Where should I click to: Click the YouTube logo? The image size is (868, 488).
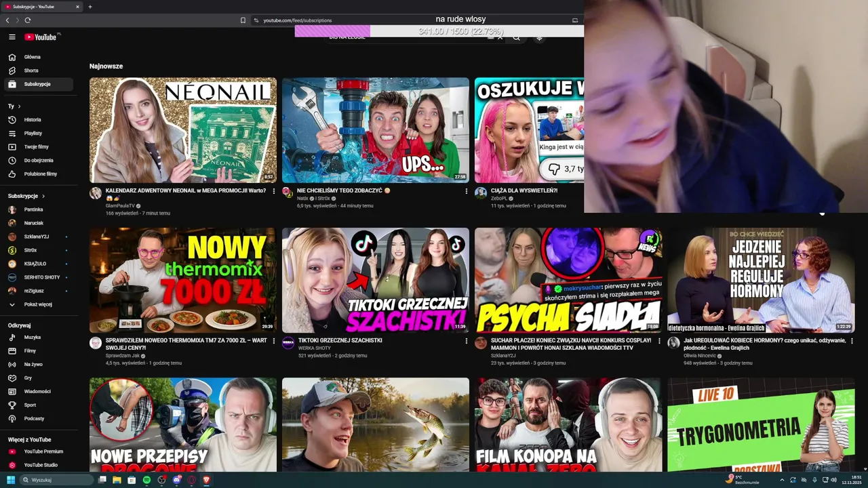coord(42,37)
